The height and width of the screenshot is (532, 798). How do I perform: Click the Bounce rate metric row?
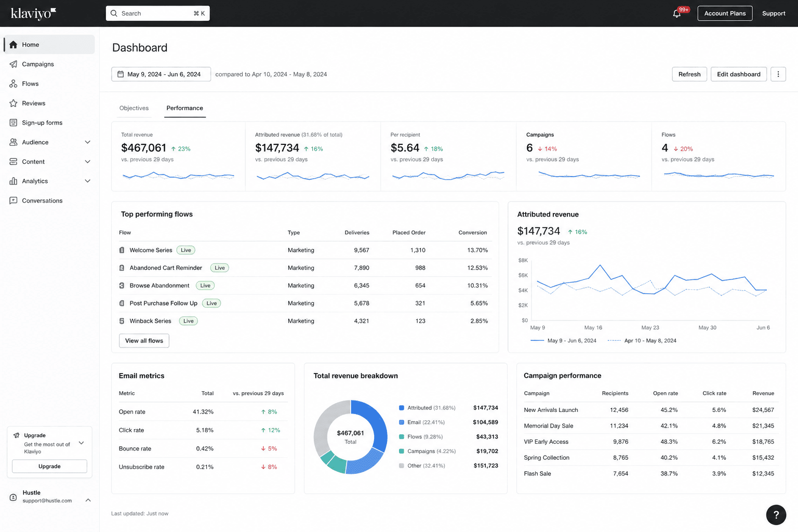pos(203,449)
